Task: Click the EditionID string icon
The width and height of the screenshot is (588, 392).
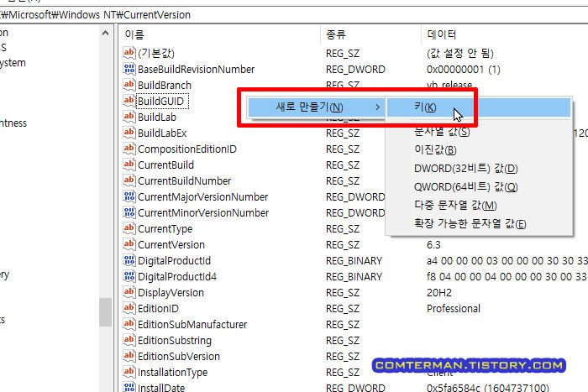Action: [129, 308]
